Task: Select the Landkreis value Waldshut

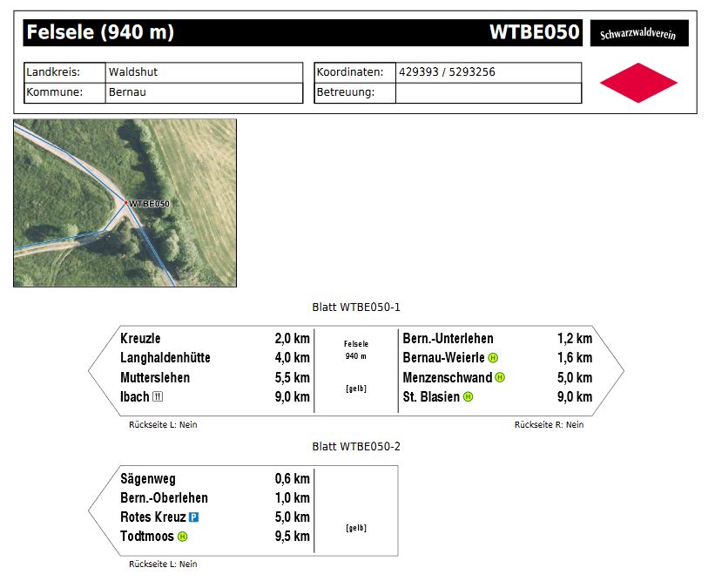Action: point(133,72)
